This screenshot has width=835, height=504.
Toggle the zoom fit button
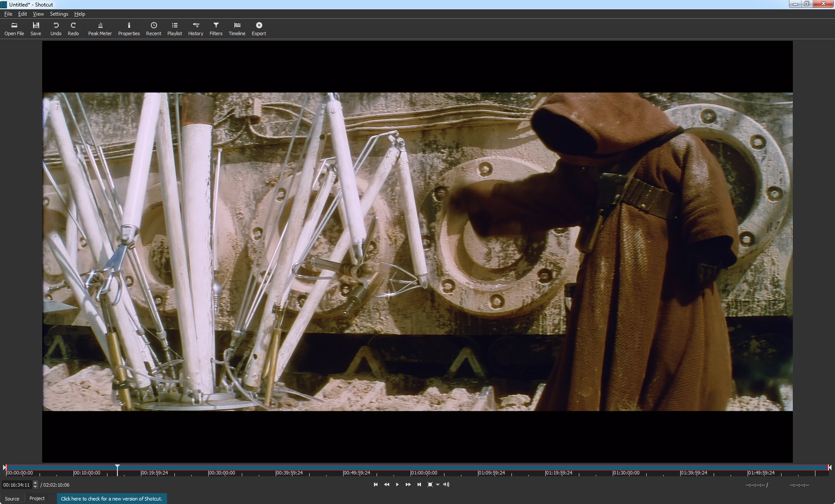point(430,484)
